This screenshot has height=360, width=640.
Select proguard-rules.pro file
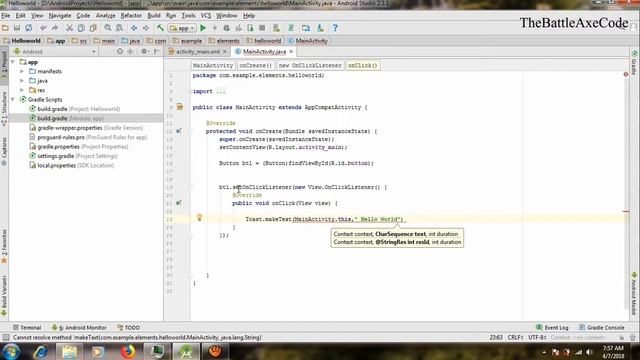pos(88,137)
